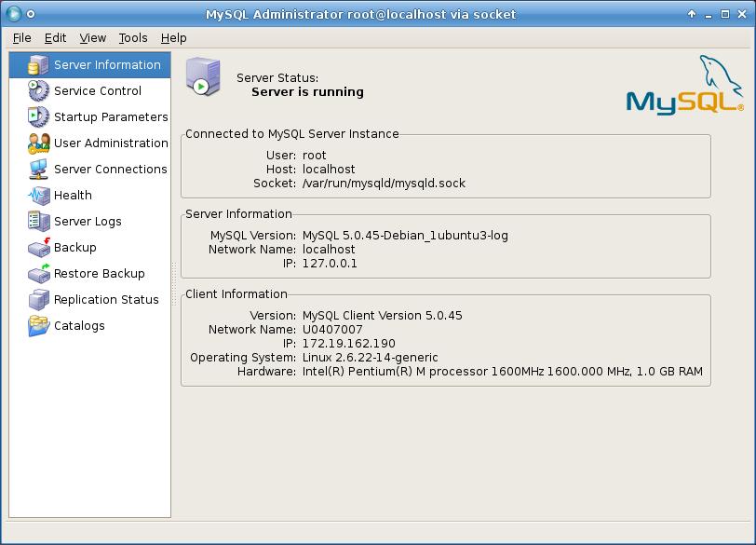Viewport: 756px width, 545px height.
Task: Click the keep-above arrow in title bar
Action: pos(692,14)
